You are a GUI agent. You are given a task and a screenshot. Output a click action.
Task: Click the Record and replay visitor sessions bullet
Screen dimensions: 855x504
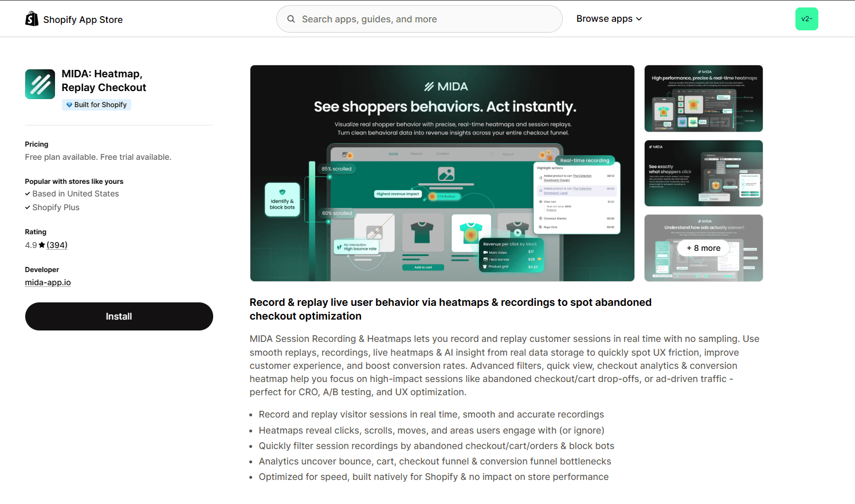(432, 414)
